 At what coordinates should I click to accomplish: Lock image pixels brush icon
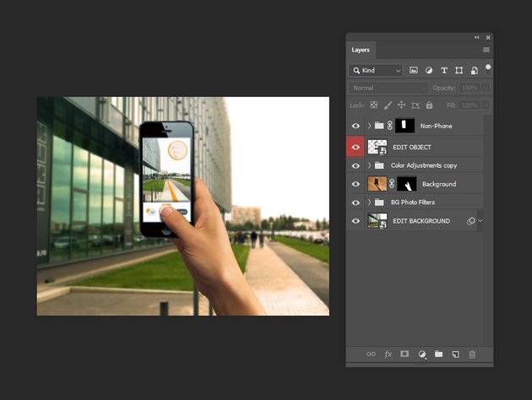tap(388, 105)
